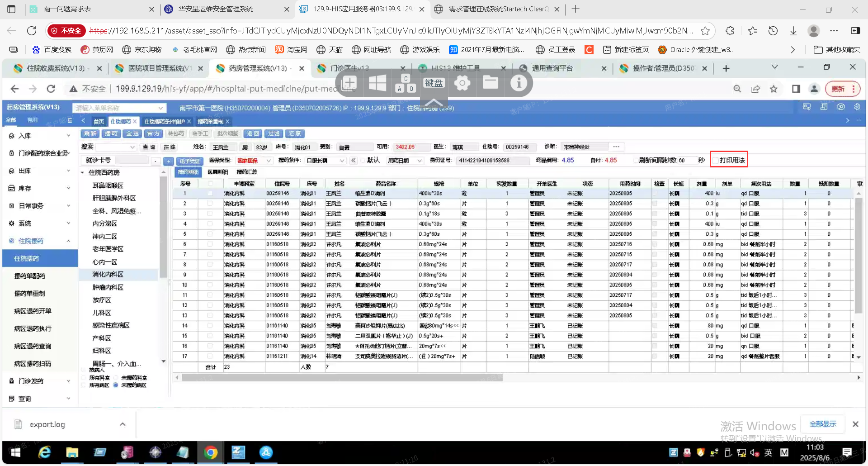The width and height of the screenshot is (868, 466).
Task: Select the 未摆药科室 radio button
Action: [116, 378]
